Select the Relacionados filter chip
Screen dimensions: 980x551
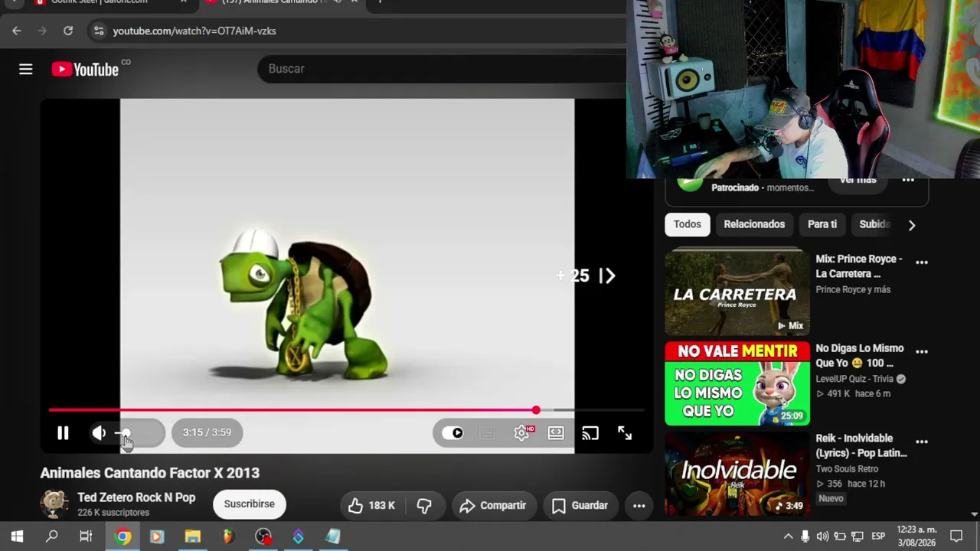tap(754, 224)
